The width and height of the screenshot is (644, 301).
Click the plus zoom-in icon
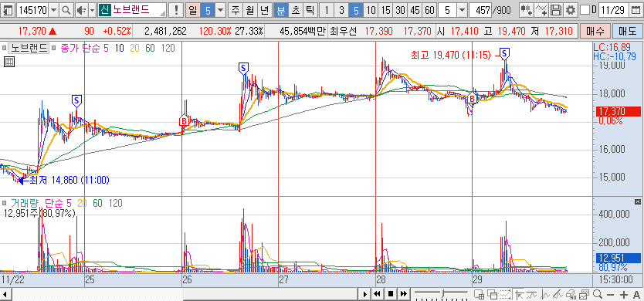(x=624, y=294)
